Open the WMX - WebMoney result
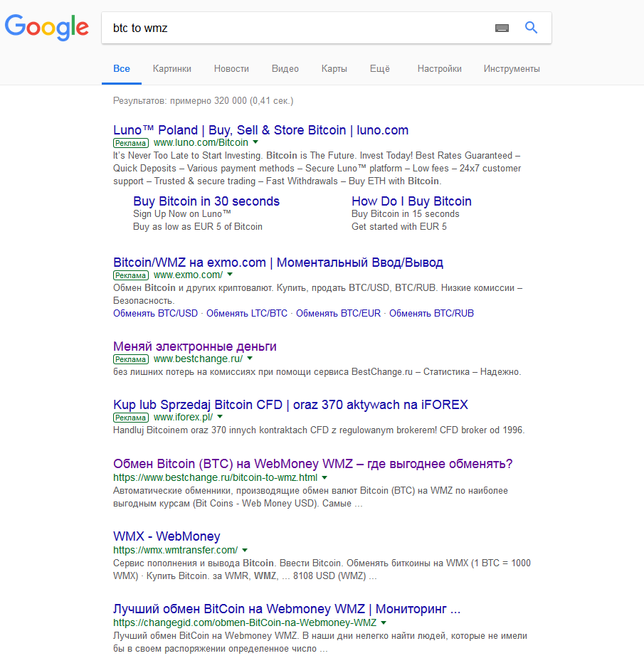This screenshot has width=644, height=668. tap(167, 536)
